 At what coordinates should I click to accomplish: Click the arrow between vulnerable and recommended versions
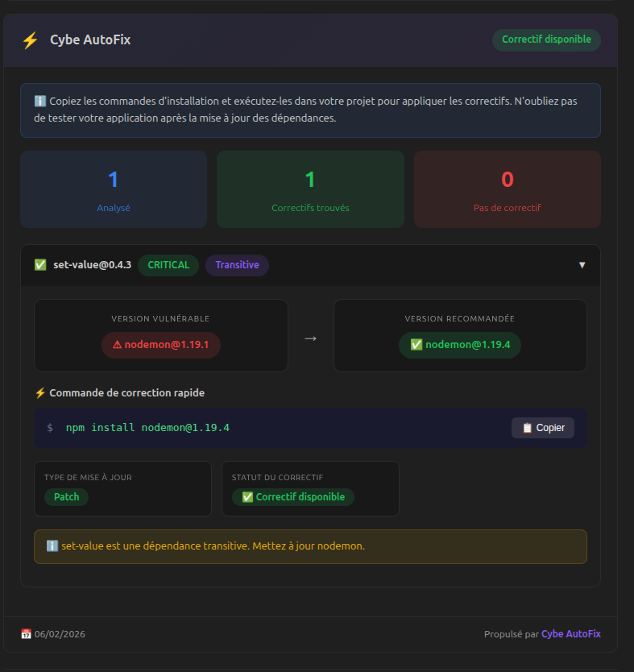[310, 340]
